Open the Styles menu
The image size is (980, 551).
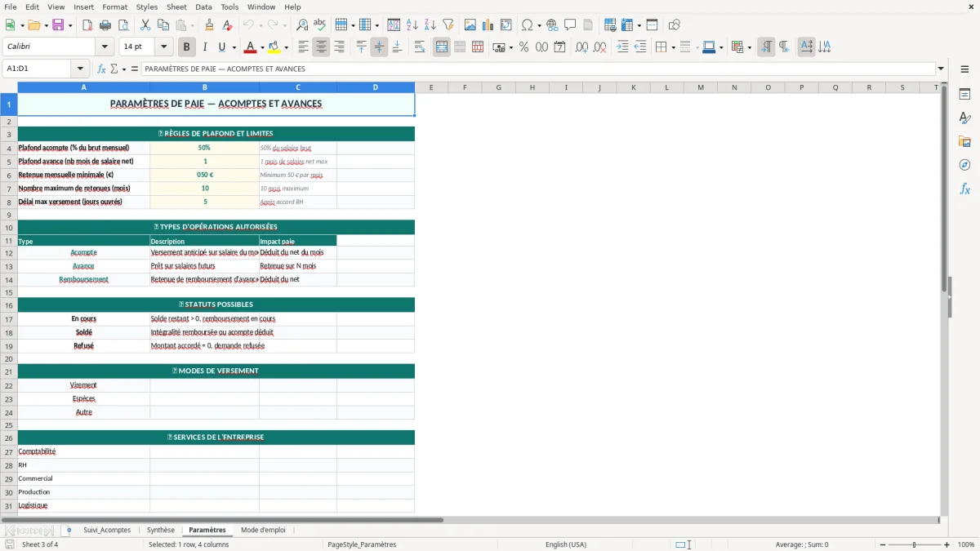[147, 7]
